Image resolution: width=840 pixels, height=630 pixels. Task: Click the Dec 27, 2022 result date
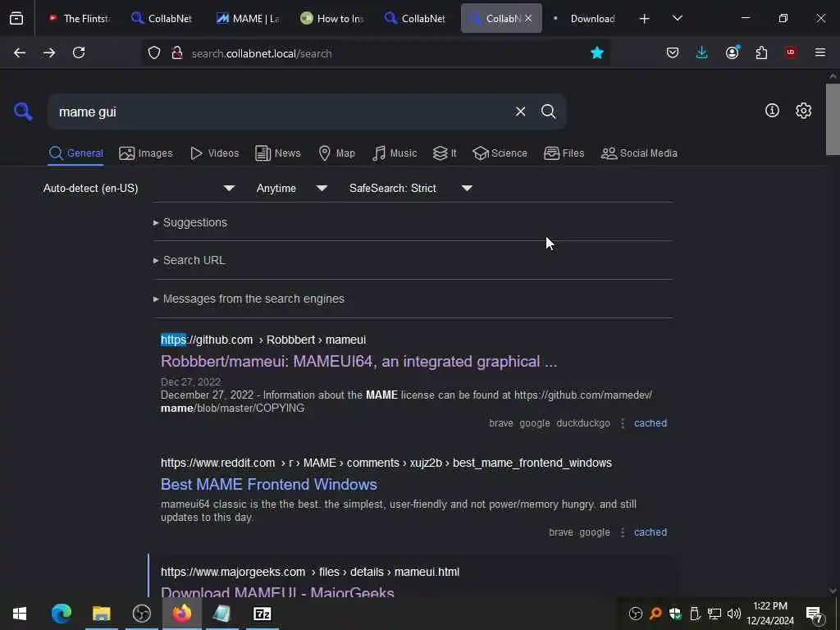tap(190, 382)
